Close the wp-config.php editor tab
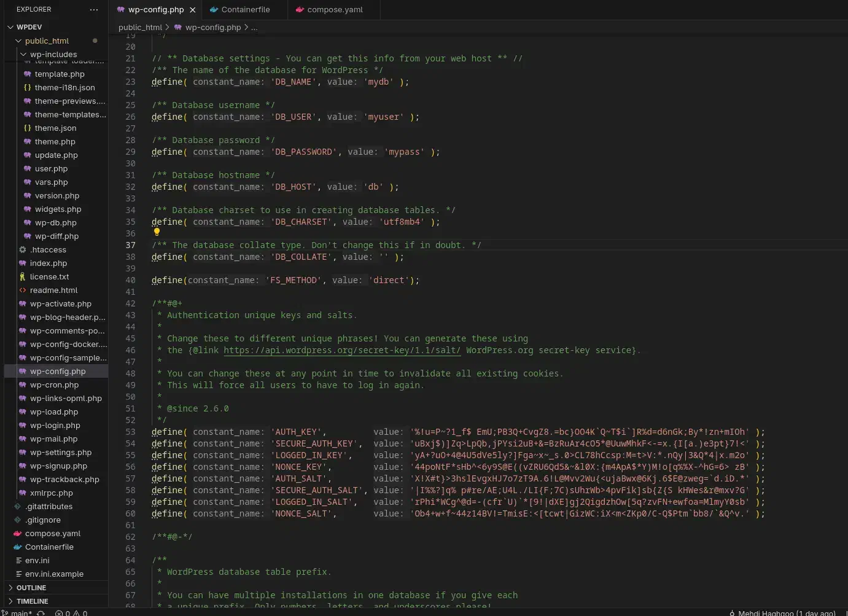Image resolution: width=848 pixels, height=616 pixels. click(x=192, y=10)
